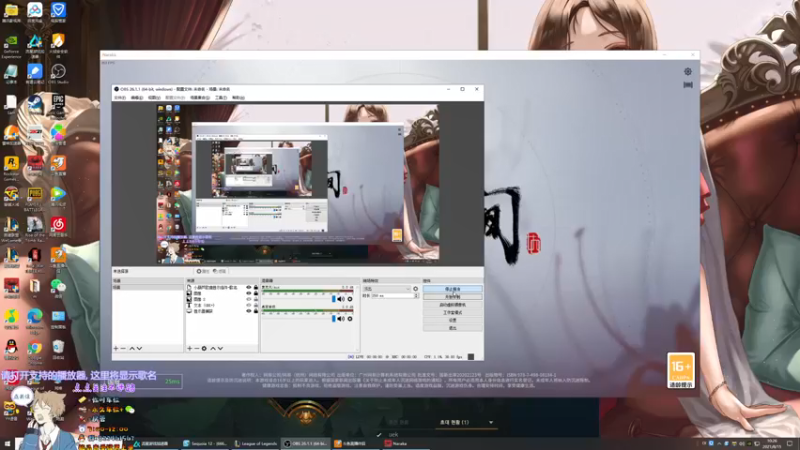Open Epic Games Launcher desktop icon
800x450 pixels.
(x=58, y=105)
